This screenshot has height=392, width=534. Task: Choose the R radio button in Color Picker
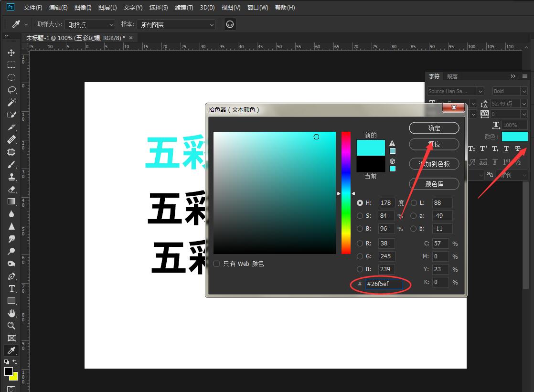coord(360,243)
